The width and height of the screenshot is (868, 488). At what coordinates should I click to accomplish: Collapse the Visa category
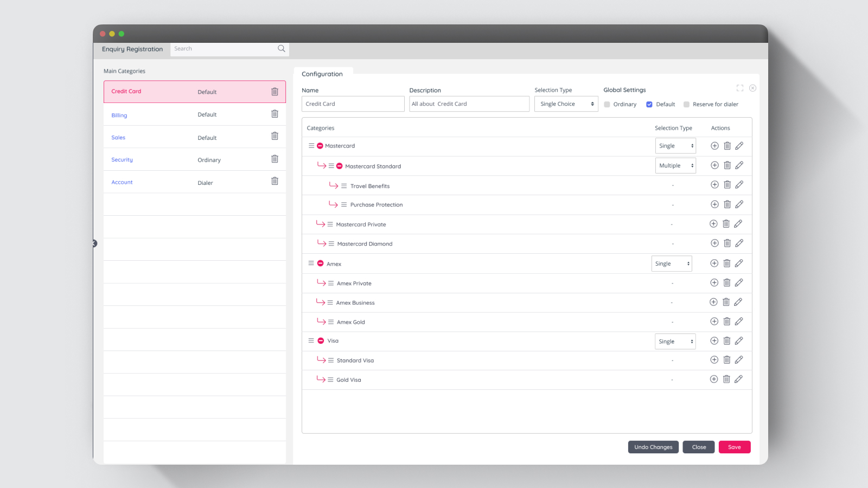pos(321,341)
